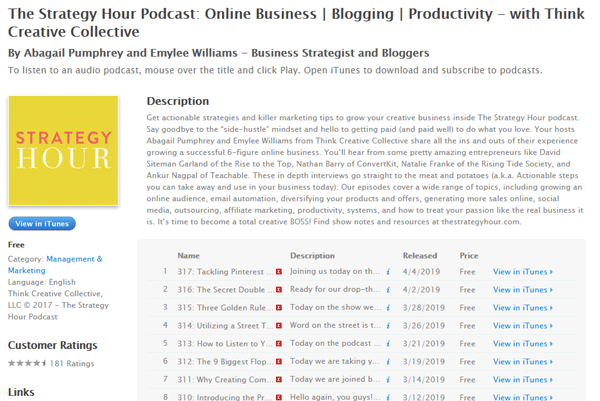600x401 pixels.
Task: Click the Free price label under cover
Action: (x=16, y=245)
